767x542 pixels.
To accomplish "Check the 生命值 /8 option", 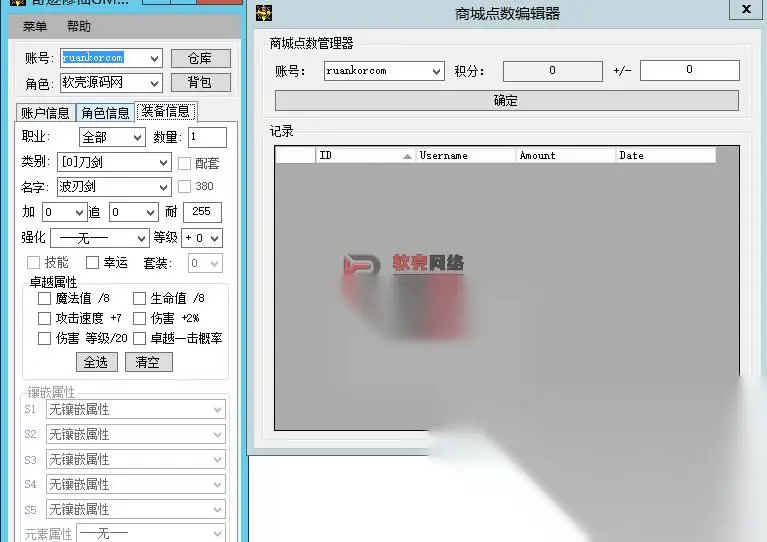I will click(139, 298).
